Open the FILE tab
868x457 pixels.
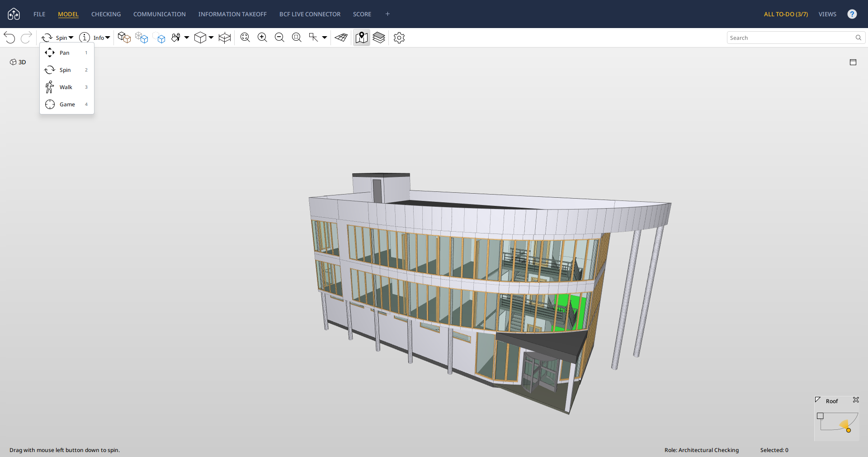pyautogui.click(x=39, y=14)
